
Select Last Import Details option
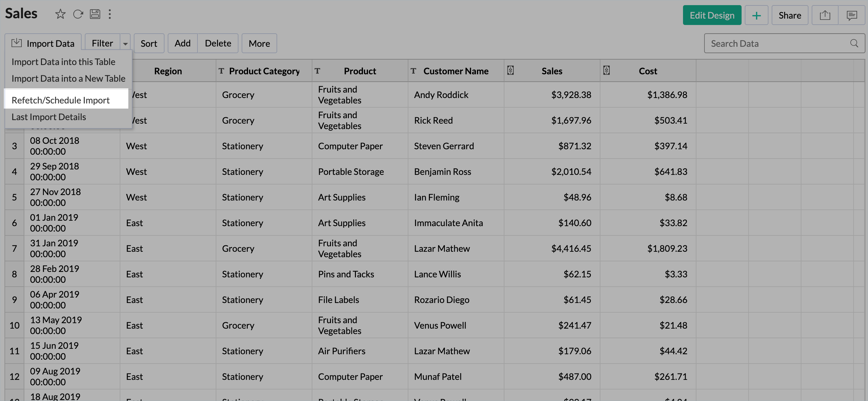[49, 117]
